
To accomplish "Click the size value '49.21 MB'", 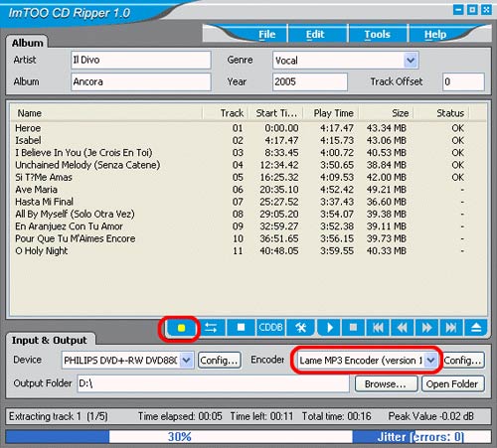I will click(x=387, y=190).
